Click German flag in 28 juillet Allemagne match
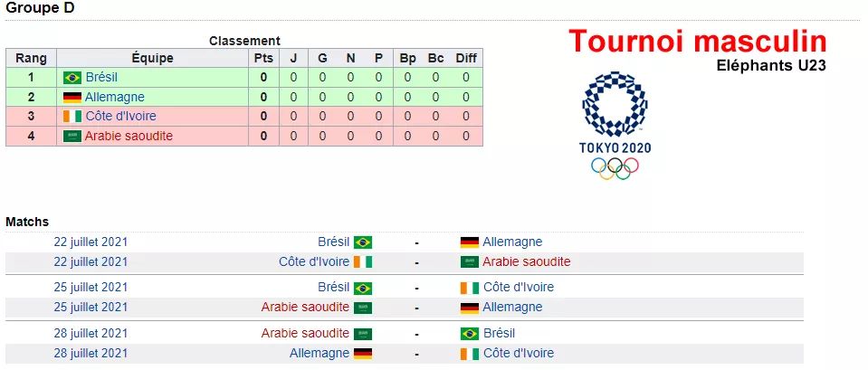 pos(363,354)
